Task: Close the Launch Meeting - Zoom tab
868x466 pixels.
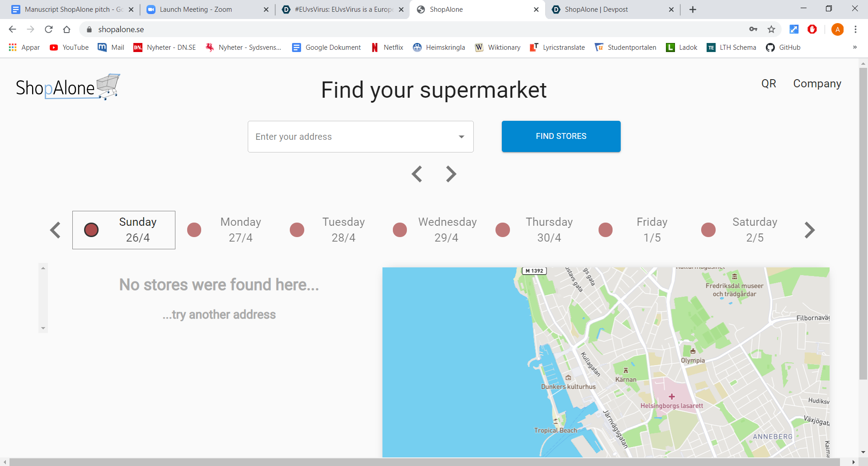Action: [266, 10]
